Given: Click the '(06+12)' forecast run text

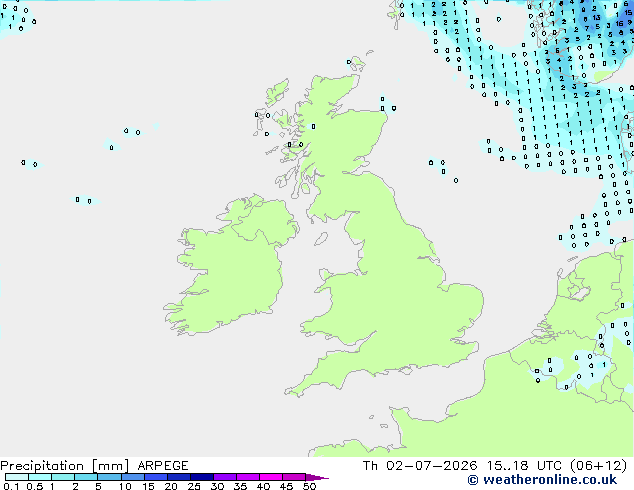Looking at the screenshot, I should (598, 466).
